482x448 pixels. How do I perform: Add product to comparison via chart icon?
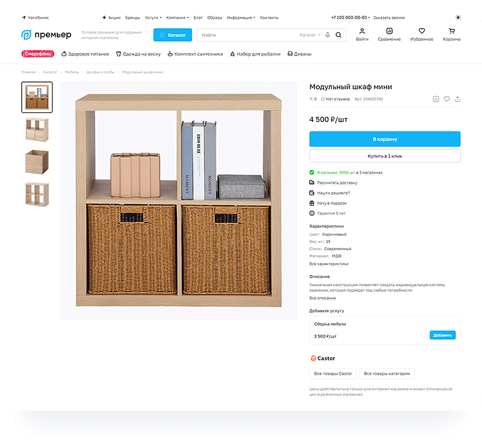pyautogui.click(x=436, y=99)
